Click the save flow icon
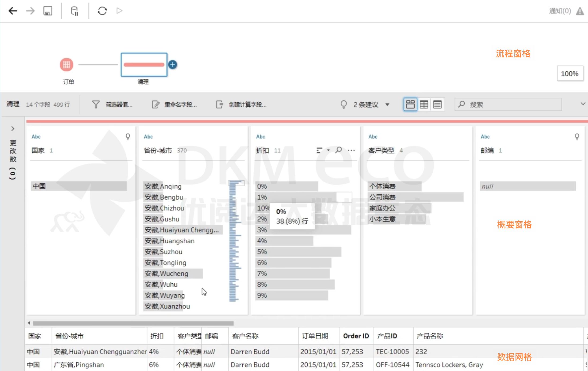Screen dimensions: 588x371 48,11
